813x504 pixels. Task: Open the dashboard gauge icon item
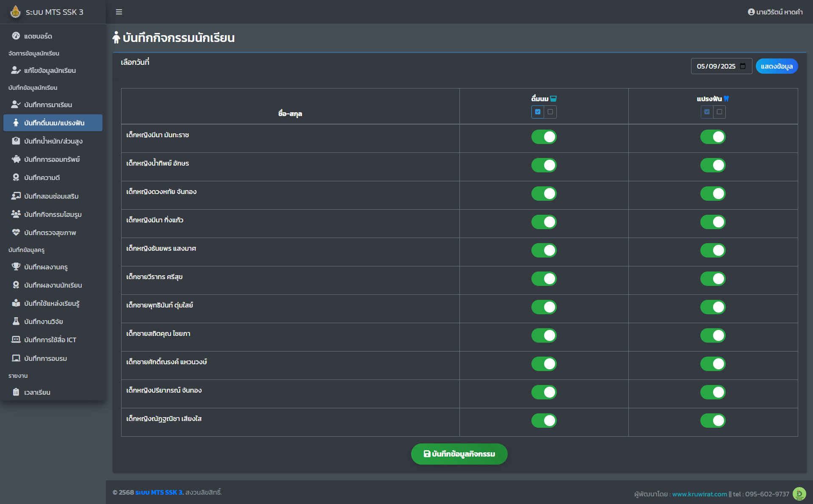(x=16, y=36)
